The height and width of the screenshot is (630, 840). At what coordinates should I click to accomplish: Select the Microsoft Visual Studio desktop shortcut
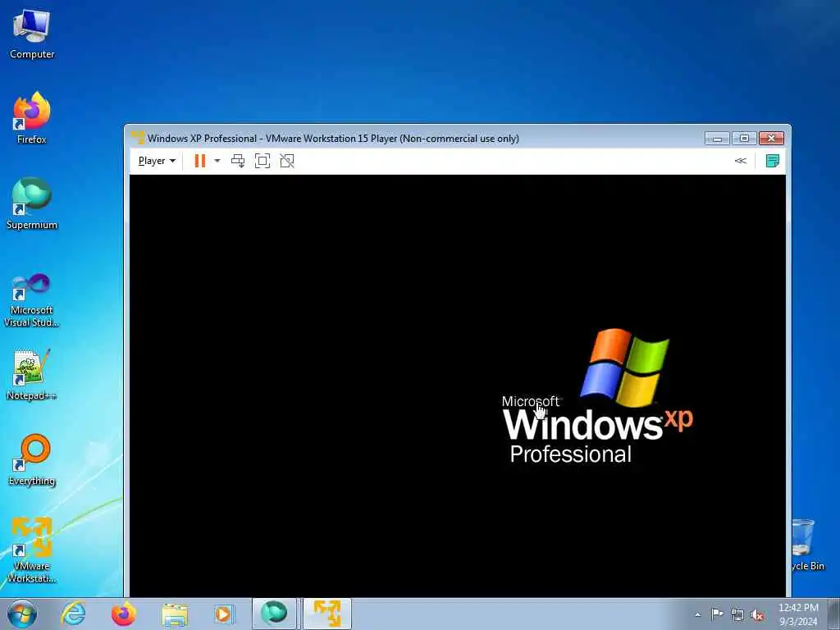click(x=32, y=300)
